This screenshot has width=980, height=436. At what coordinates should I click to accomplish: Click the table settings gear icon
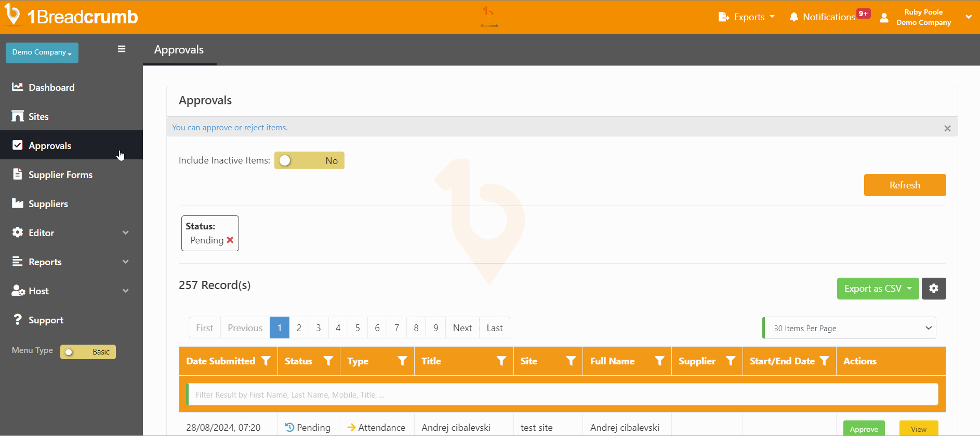(x=933, y=289)
